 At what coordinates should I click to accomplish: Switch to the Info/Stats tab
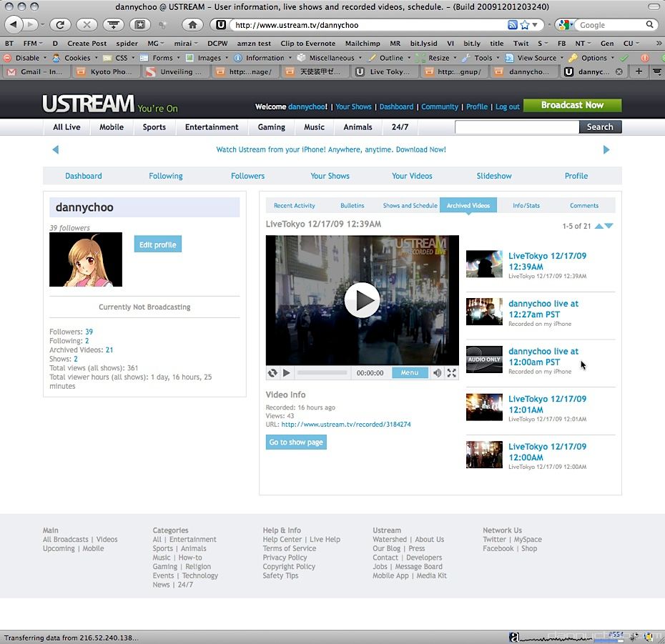[x=526, y=205]
